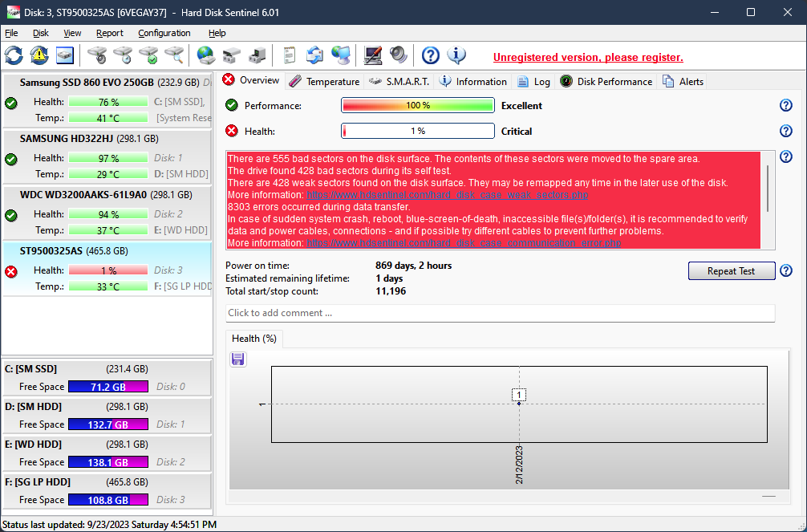Open the Alerts tab
This screenshot has width=807, height=532.
683,81
